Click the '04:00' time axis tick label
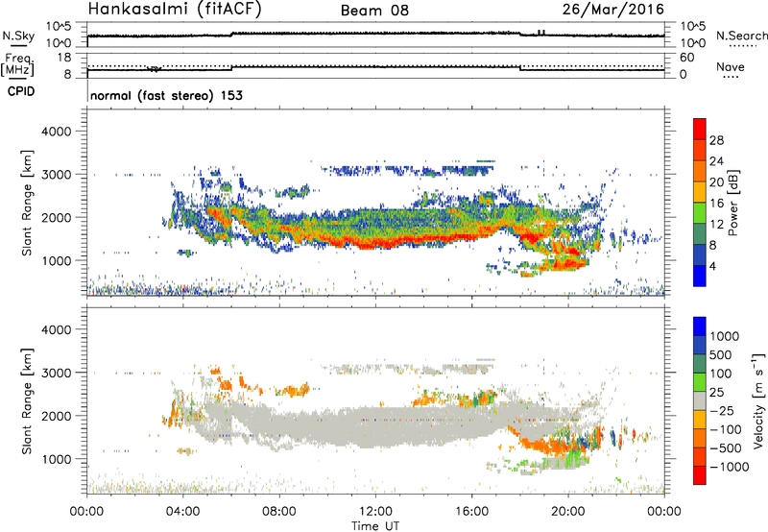 [x=182, y=512]
